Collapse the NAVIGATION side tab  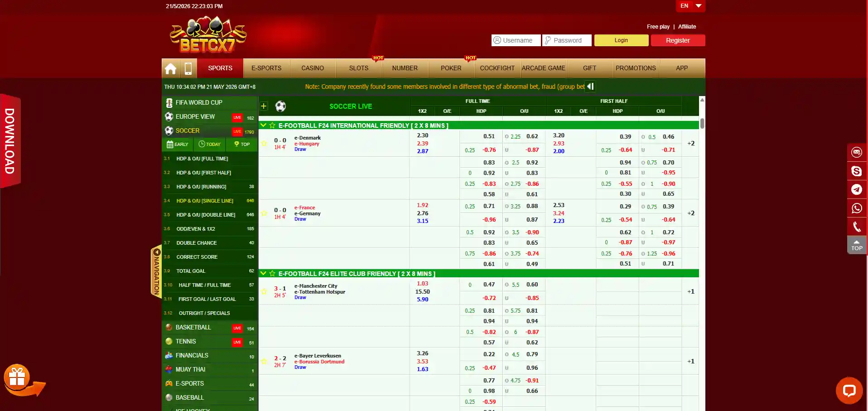tap(156, 271)
